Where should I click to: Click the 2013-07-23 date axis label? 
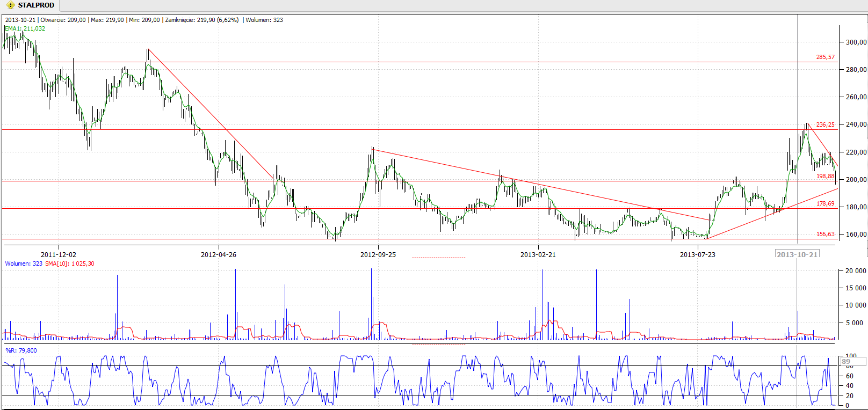point(698,254)
